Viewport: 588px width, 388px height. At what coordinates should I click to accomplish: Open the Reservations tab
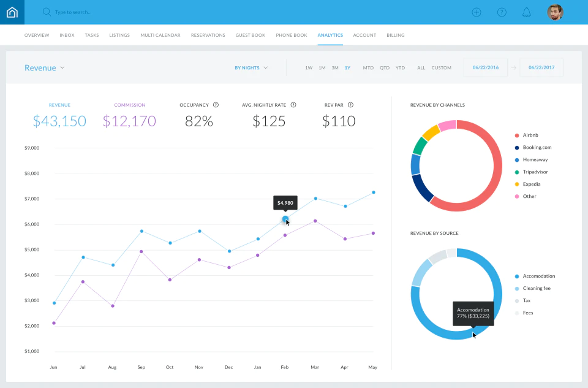pos(208,35)
